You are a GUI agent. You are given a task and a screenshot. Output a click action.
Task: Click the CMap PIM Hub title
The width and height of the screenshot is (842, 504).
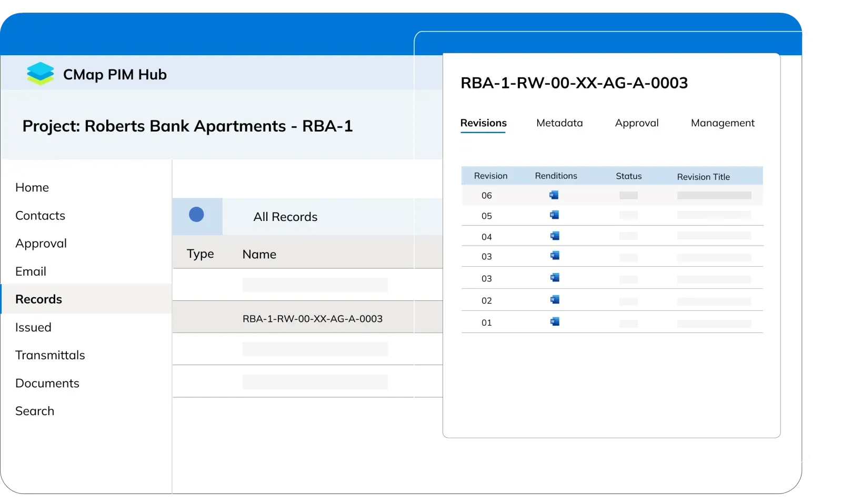(115, 75)
